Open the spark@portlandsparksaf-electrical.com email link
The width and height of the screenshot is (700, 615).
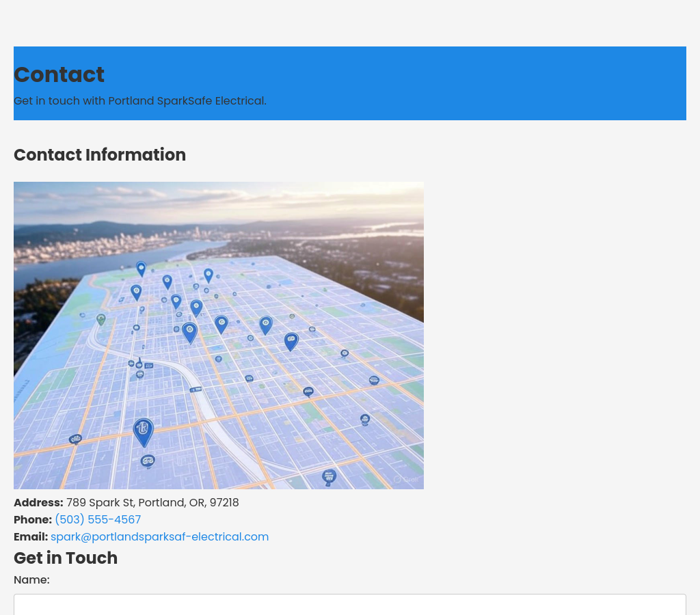[x=159, y=537]
